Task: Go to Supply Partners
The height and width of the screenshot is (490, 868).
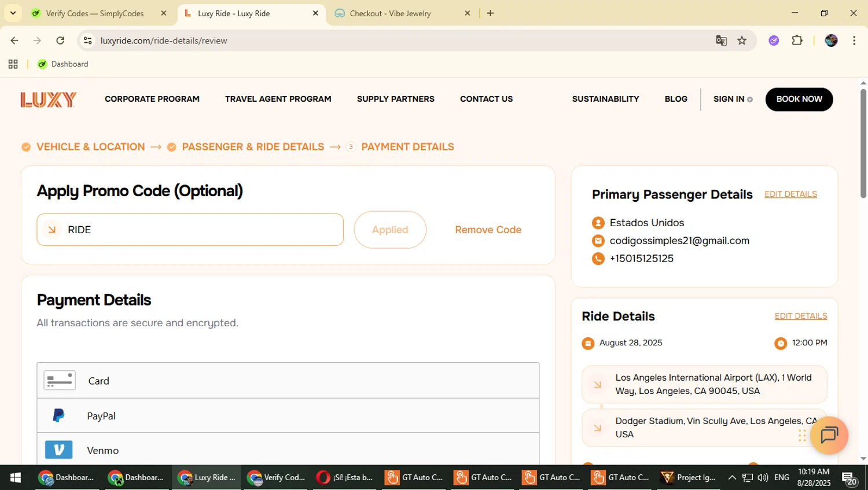Action: coord(396,99)
